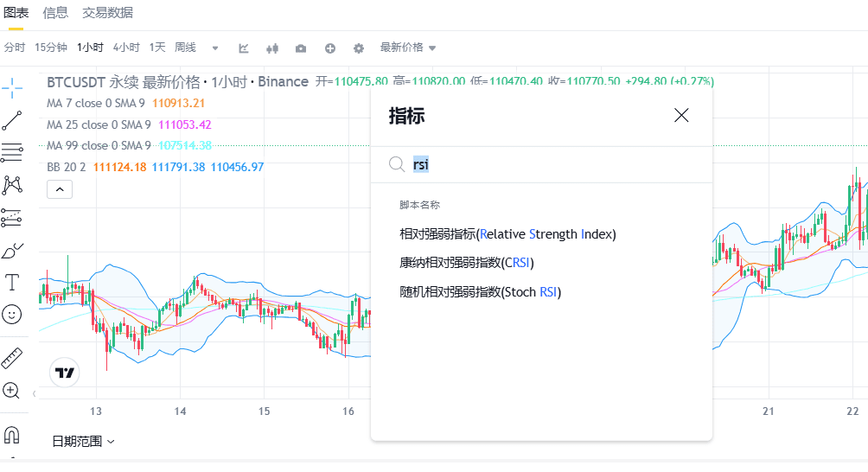Toggle the magnet snap mode
Viewport: 868px width, 472px height.
(x=11, y=435)
